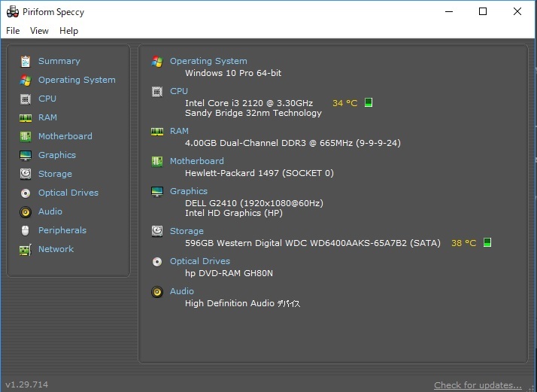Select CPU in the sidebar
This screenshot has width=537, height=392.
[47, 99]
